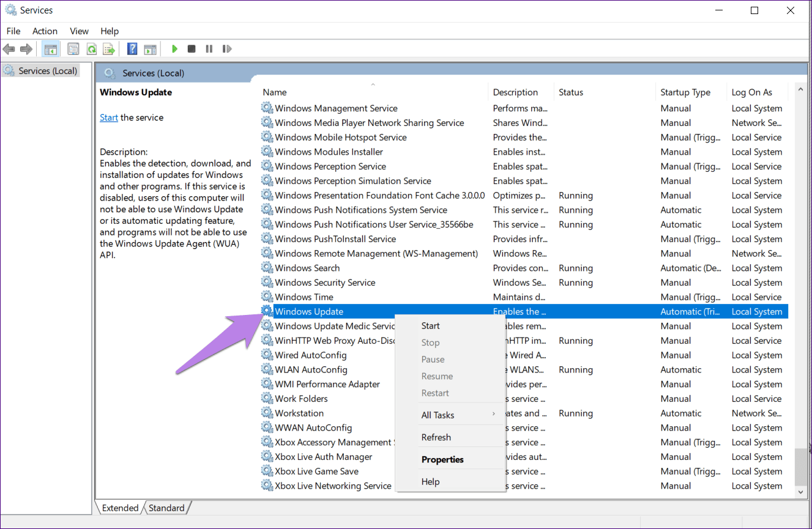Click the vertical scrollbar up arrow
Screen dimensions: 812x529
point(800,91)
